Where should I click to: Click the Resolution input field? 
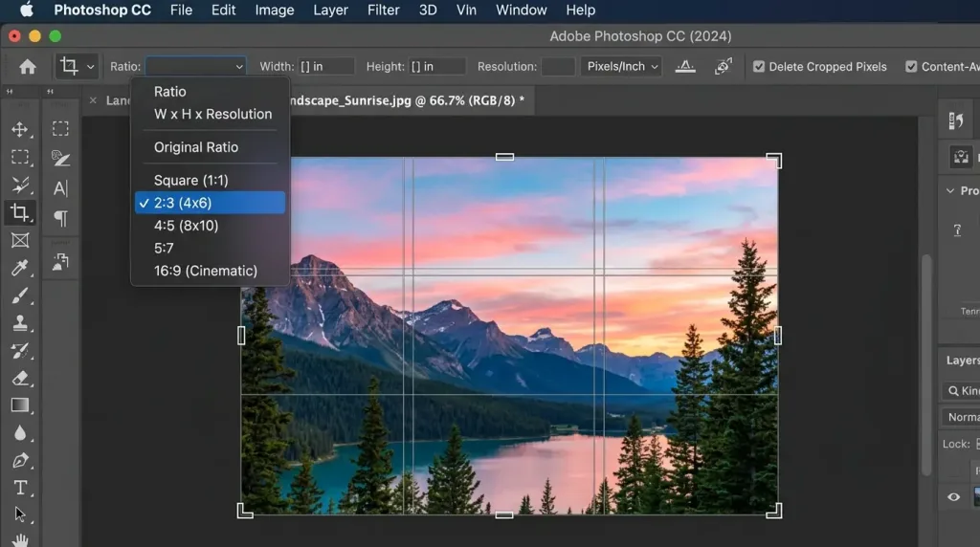pyautogui.click(x=558, y=66)
